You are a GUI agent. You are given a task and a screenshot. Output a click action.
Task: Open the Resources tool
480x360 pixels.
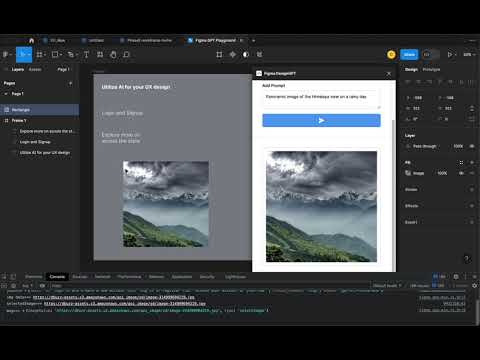(100, 54)
